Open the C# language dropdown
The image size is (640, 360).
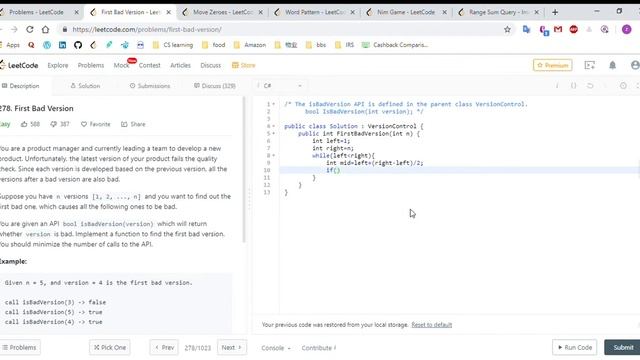[282, 86]
